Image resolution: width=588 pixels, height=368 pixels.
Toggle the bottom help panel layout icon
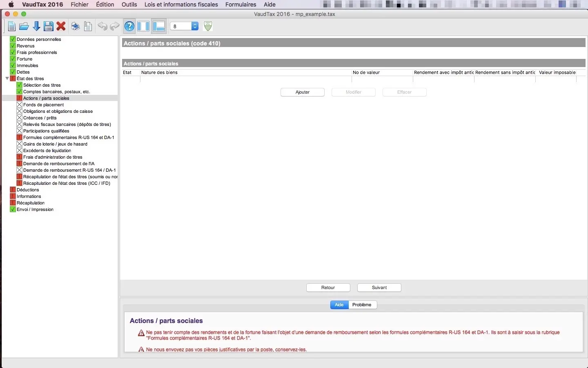158,27
